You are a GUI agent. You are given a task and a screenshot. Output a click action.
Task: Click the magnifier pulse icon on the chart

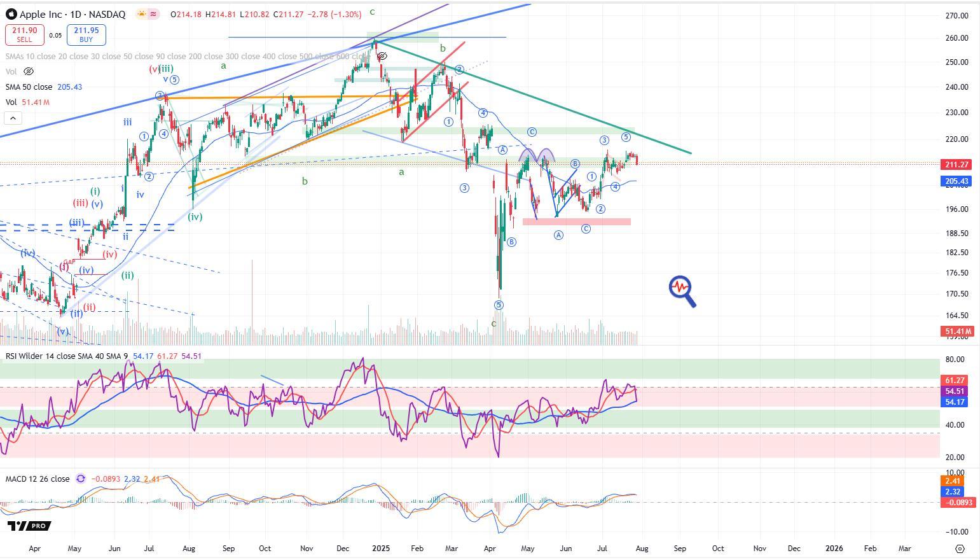point(682,291)
